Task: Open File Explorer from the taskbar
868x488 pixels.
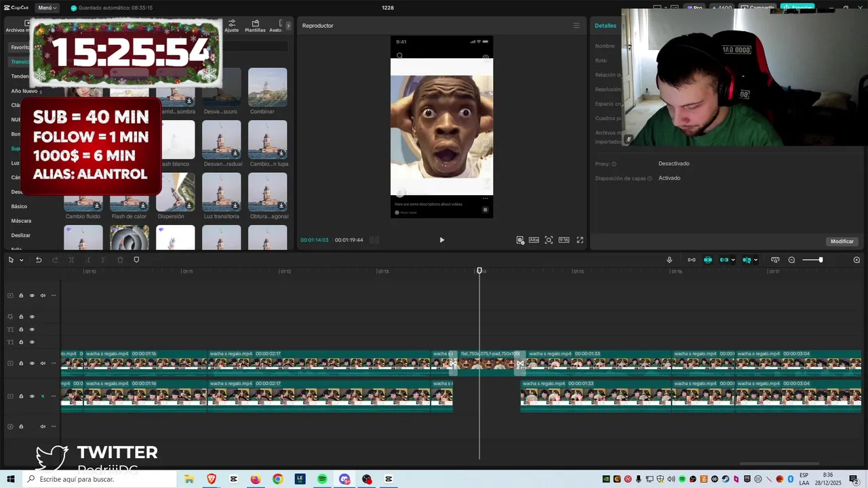Action: [x=189, y=479]
